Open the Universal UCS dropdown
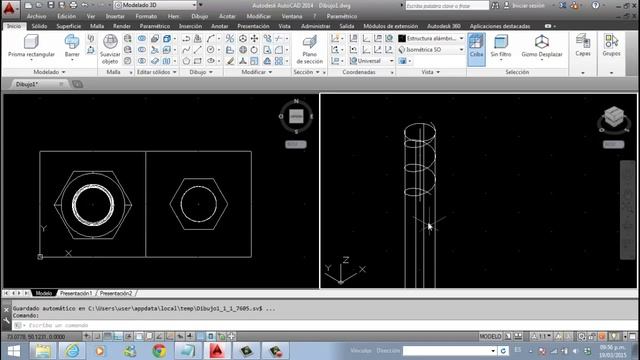Image resolution: width=640 pixels, height=360 pixels. (x=371, y=61)
